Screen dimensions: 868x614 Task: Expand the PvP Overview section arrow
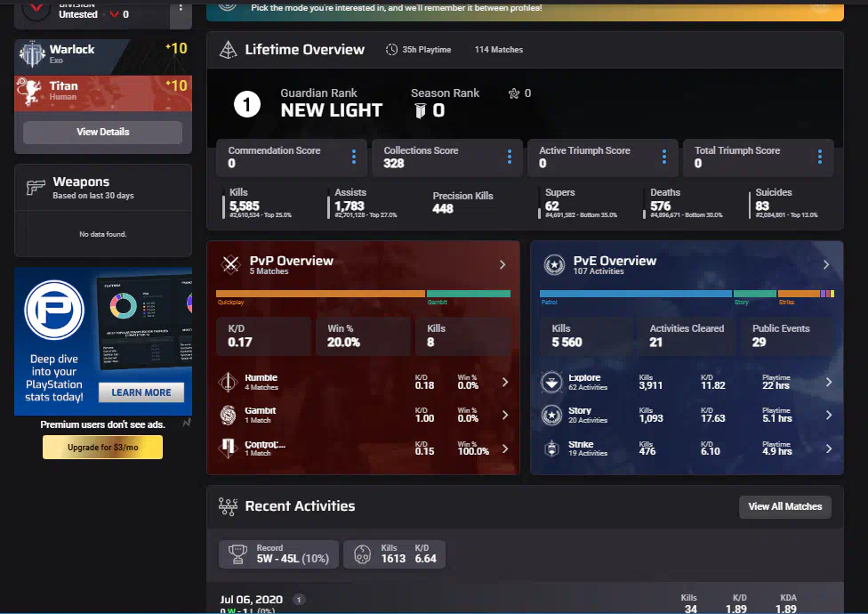pos(502,264)
